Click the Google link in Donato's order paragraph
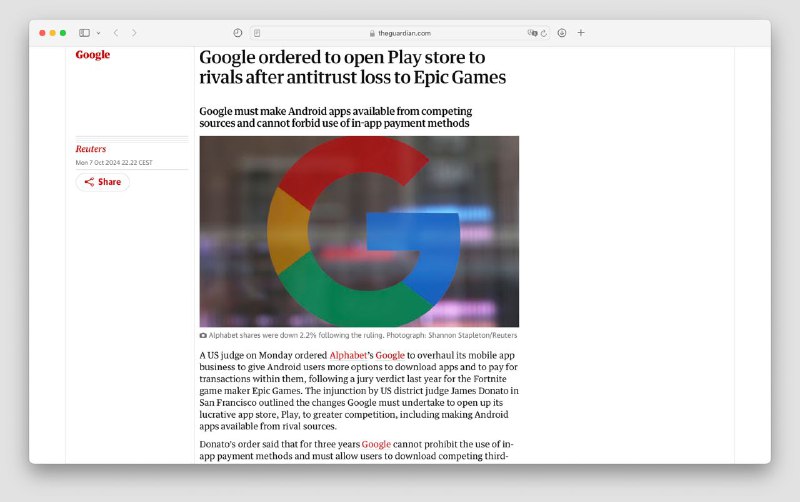Image resolution: width=800 pixels, height=502 pixels. pos(376,443)
